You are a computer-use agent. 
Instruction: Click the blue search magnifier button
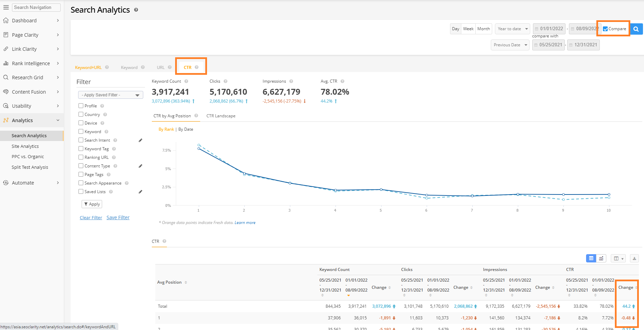coord(636,29)
